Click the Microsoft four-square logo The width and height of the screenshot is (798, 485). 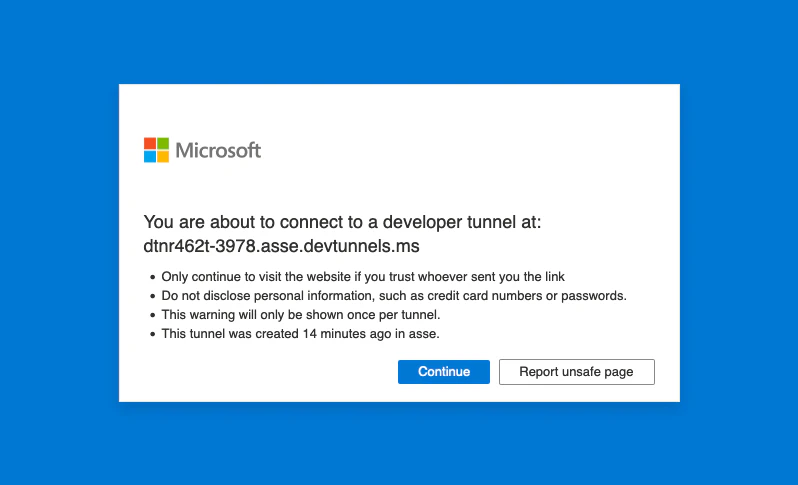coord(156,150)
